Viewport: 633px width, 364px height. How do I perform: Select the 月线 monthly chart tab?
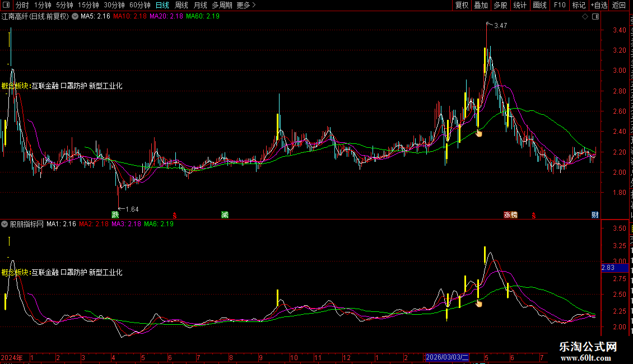coord(200,5)
